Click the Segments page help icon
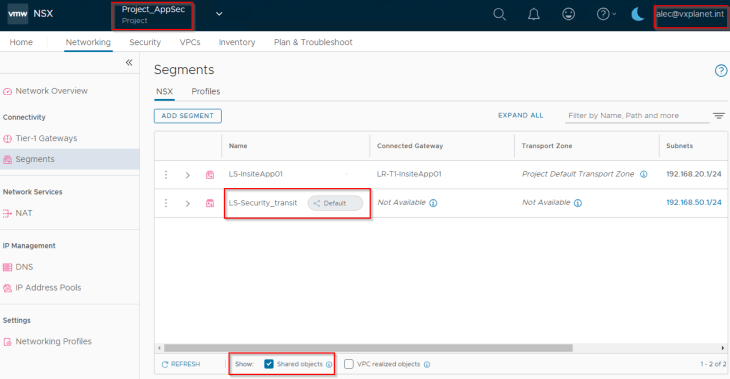 pos(721,71)
